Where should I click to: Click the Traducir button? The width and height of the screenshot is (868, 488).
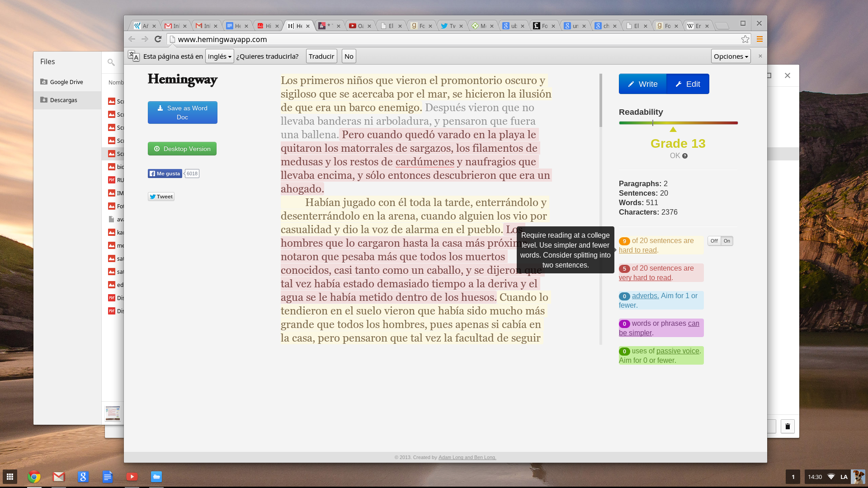321,56
